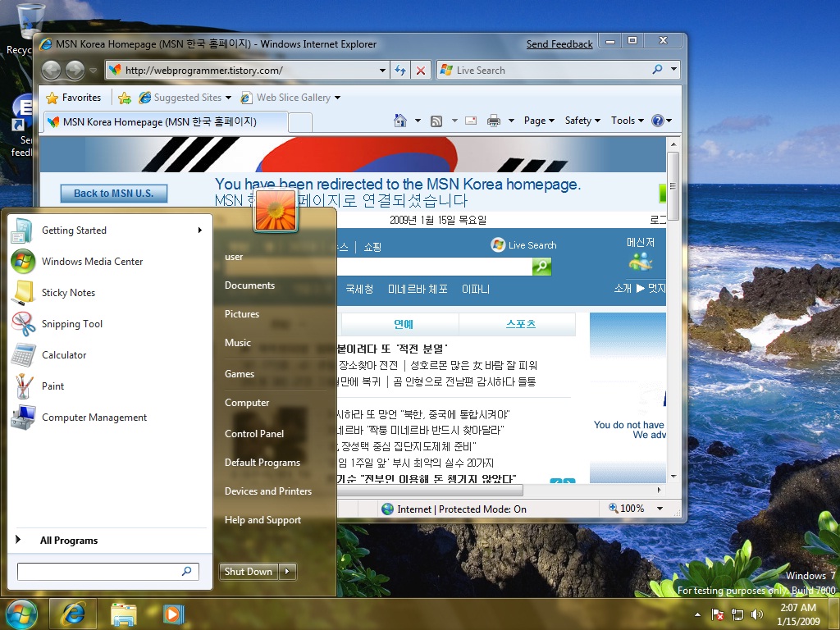Screen dimensions: 840x630
Task: Click the Refresh icon in address bar
Action: [x=400, y=71]
